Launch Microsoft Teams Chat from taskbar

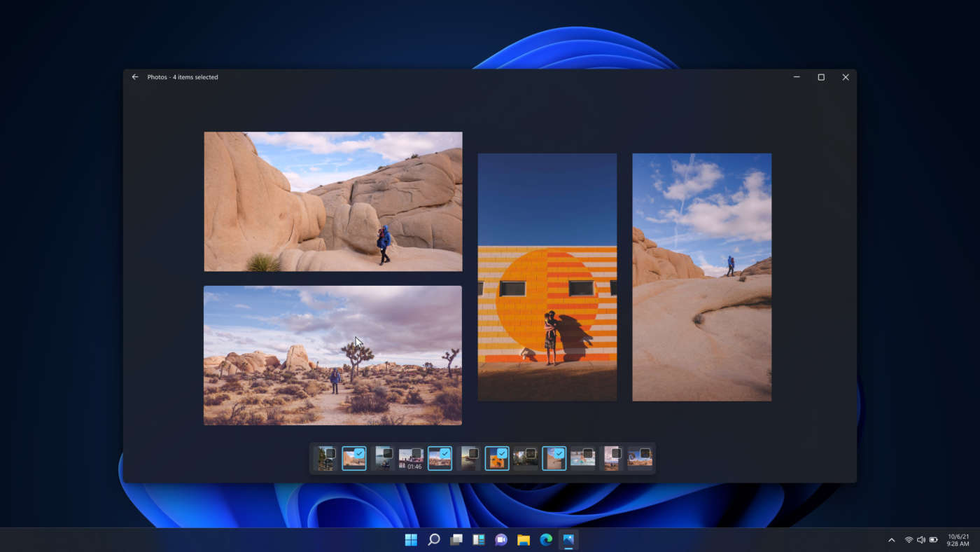(x=500, y=539)
